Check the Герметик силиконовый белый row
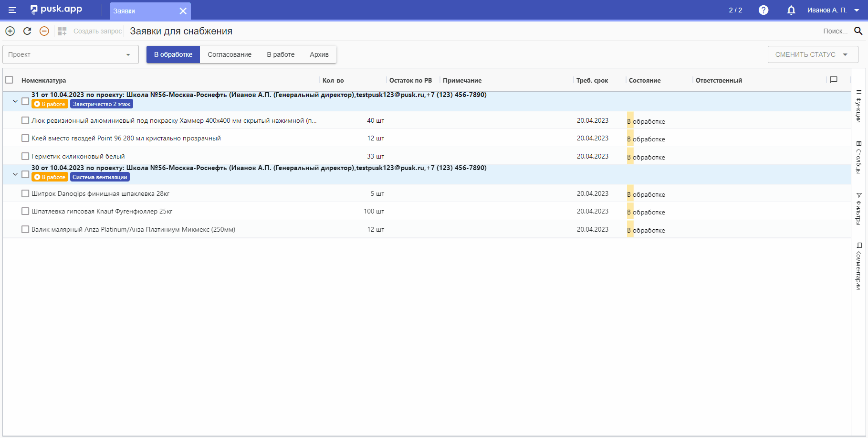Image resolution: width=868 pixels, height=438 pixels. click(x=25, y=156)
